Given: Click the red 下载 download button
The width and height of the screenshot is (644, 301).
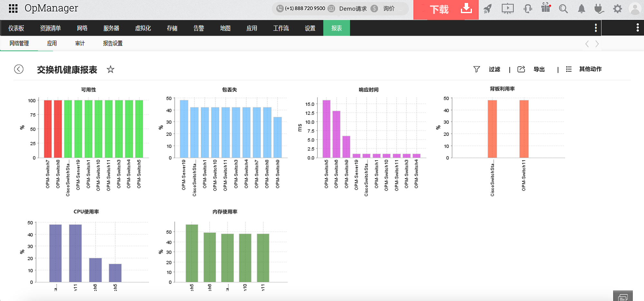Looking at the screenshot, I should pyautogui.click(x=446, y=10).
